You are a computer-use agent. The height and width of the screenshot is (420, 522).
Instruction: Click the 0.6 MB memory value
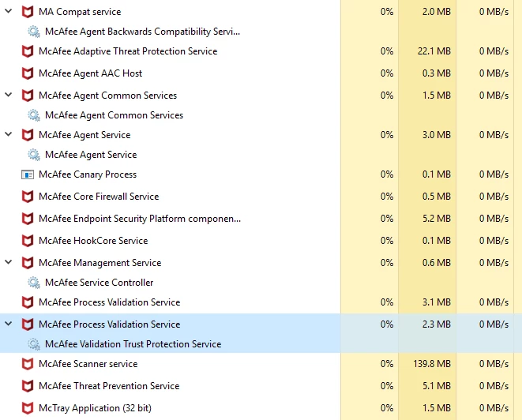(437, 263)
